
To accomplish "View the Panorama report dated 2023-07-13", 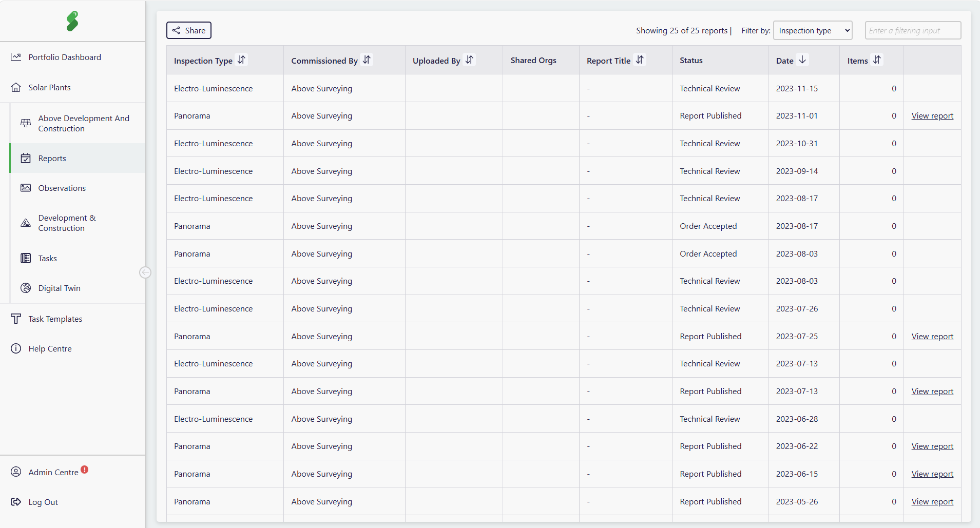I will [932, 391].
